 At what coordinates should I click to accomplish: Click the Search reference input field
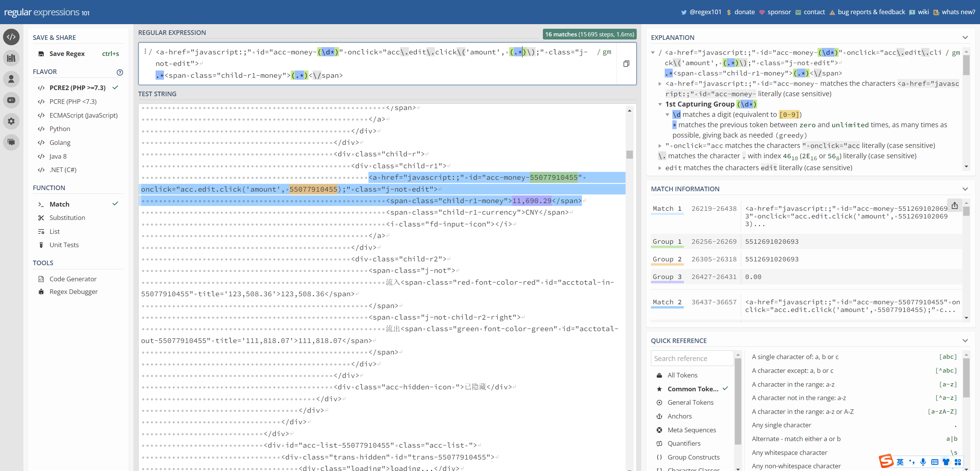point(692,358)
